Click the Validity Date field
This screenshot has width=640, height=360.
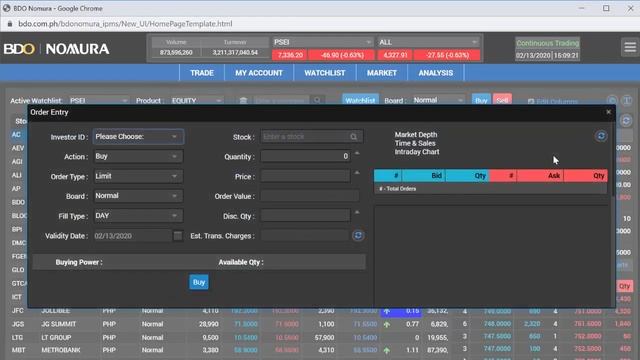[132, 236]
